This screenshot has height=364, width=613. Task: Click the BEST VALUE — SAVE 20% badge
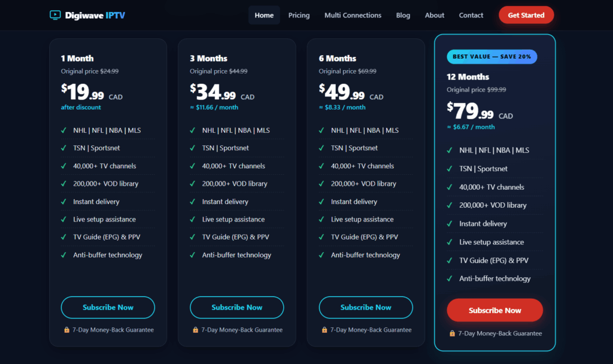click(x=492, y=57)
